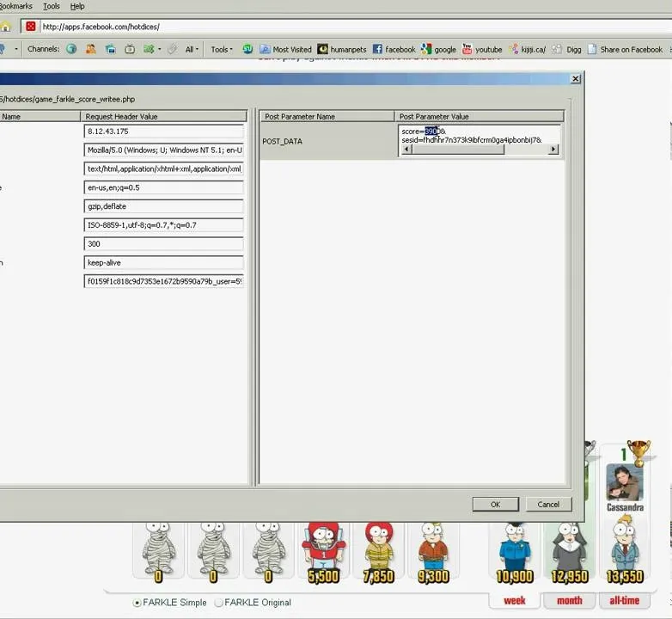Screen dimensions: 672x619
Task: Open the Home page icon
Action: click(x=5, y=27)
